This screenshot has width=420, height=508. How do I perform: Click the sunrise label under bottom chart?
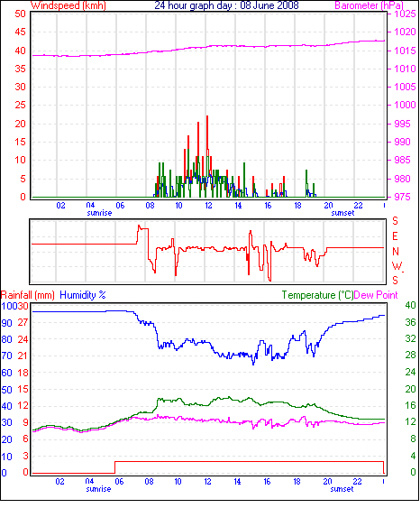(98, 489)
